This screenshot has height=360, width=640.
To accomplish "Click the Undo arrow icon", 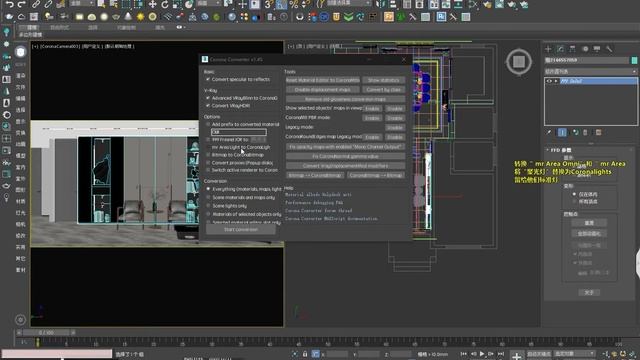I will (x=9, y=4).
